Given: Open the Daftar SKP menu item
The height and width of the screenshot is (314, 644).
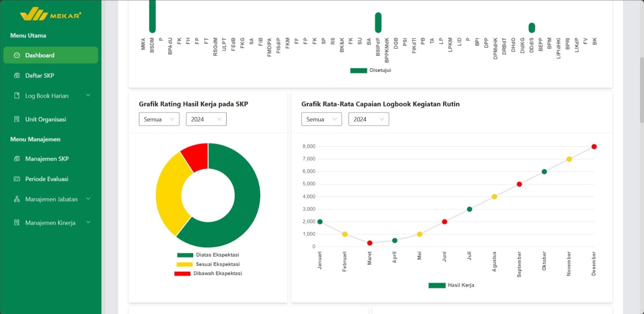Looking at the screenshot, I should pos(39,75).
